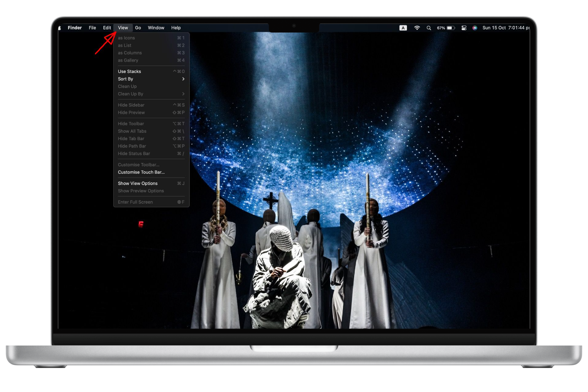Open the Help menu

click(x=176, y=28)
